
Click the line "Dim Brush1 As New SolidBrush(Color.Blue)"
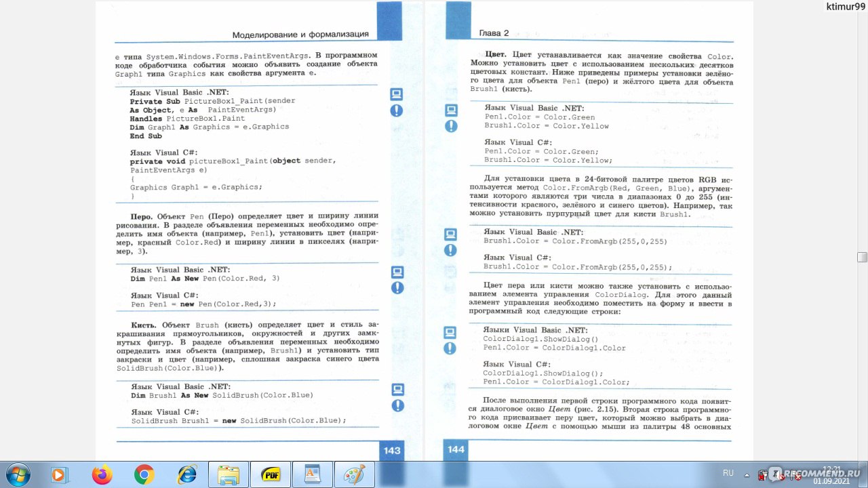tap(222, 395)
